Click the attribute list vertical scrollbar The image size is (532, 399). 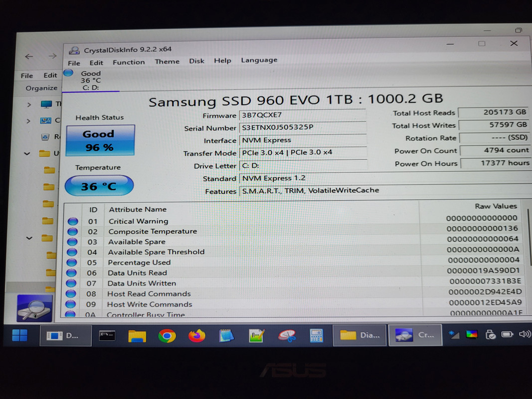click(529, 237)
